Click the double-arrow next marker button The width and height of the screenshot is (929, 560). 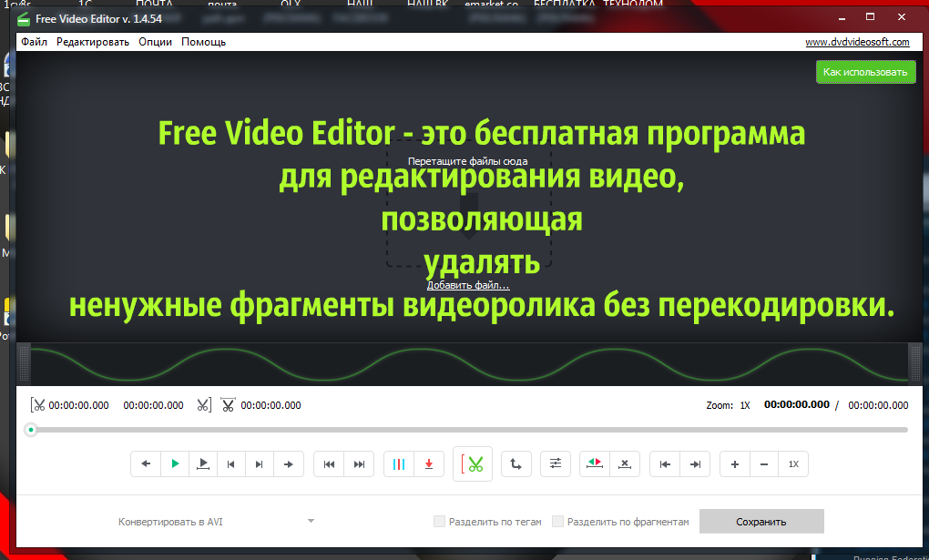[x=359, y=464]
